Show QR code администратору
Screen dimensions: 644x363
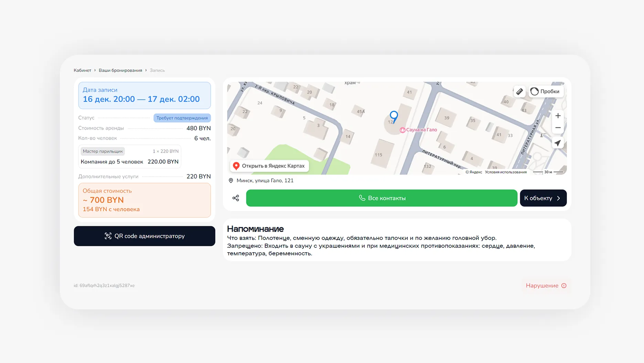coord(144,236)
